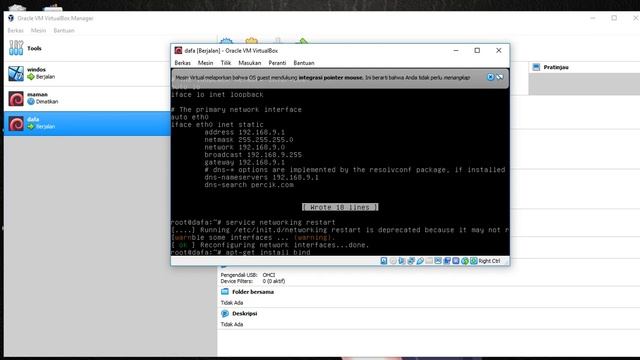
Task: Click the 'Device Filters:' label in details
Action: pos(237,281)
